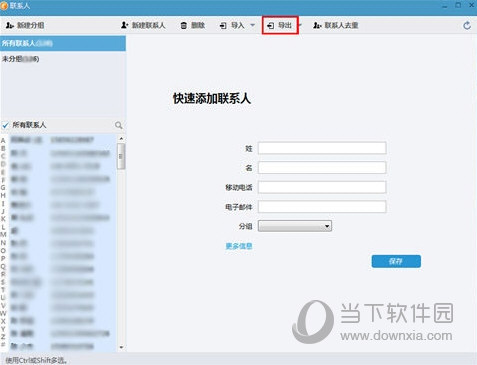This screenshot has width=477, height=365.
Task: Minimize the 联系人 window
Action: 445,6
